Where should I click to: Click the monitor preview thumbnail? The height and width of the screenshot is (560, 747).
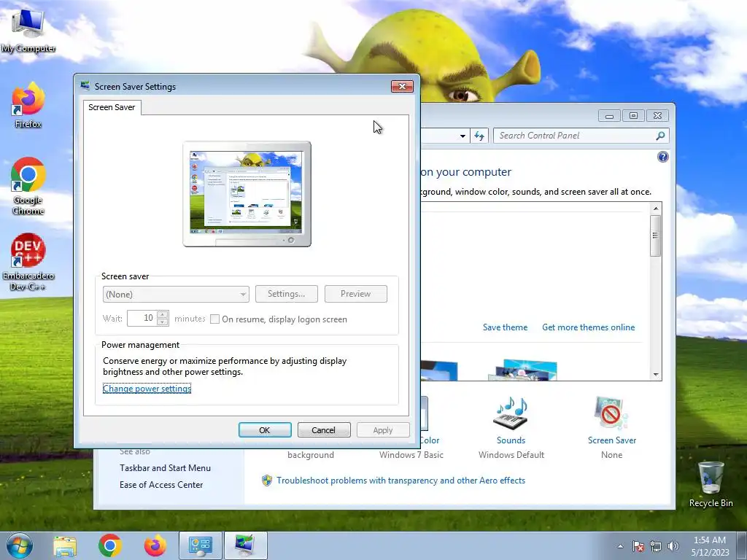point(247,194)
